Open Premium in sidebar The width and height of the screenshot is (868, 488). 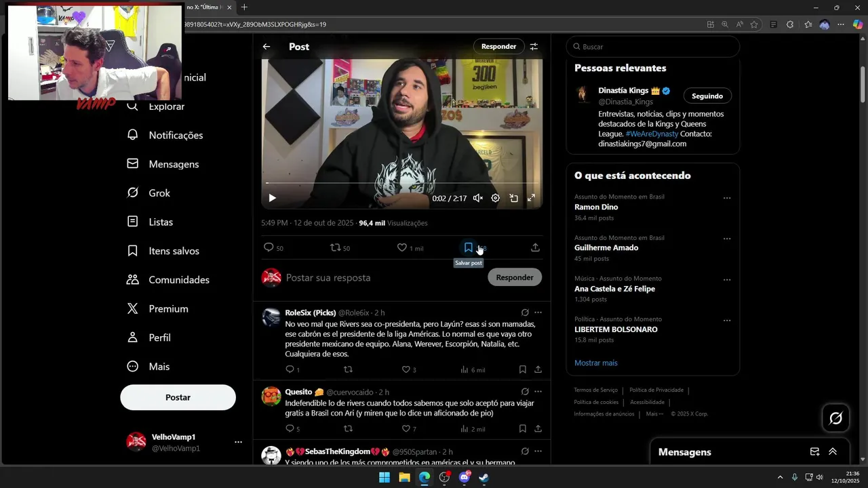(x=158, y=308)
